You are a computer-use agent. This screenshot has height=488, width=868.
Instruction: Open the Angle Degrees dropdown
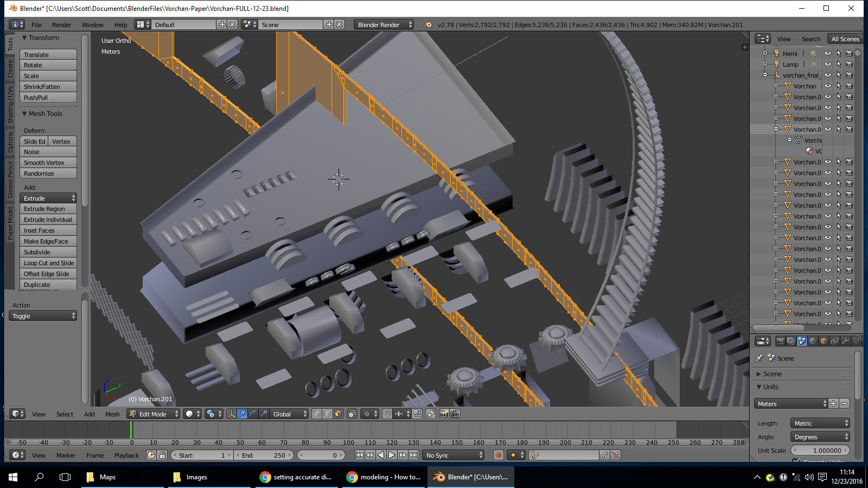tap(820, 436)
